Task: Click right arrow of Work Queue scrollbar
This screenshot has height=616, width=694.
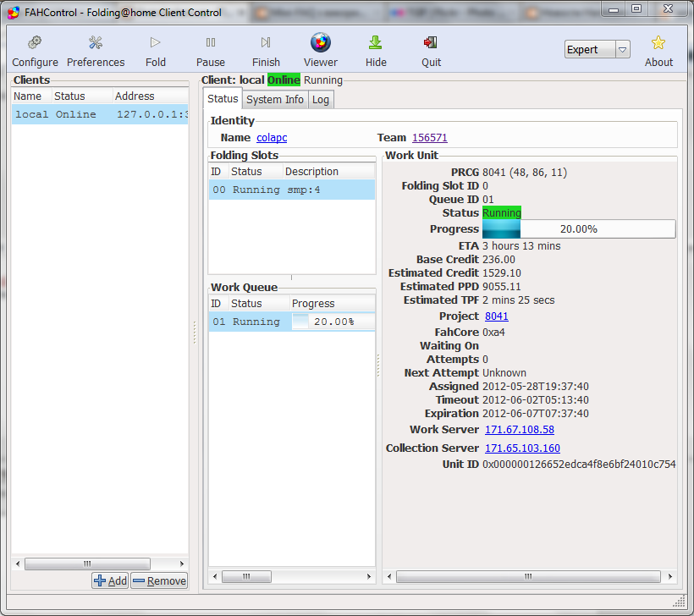Action: click(369, 576)
